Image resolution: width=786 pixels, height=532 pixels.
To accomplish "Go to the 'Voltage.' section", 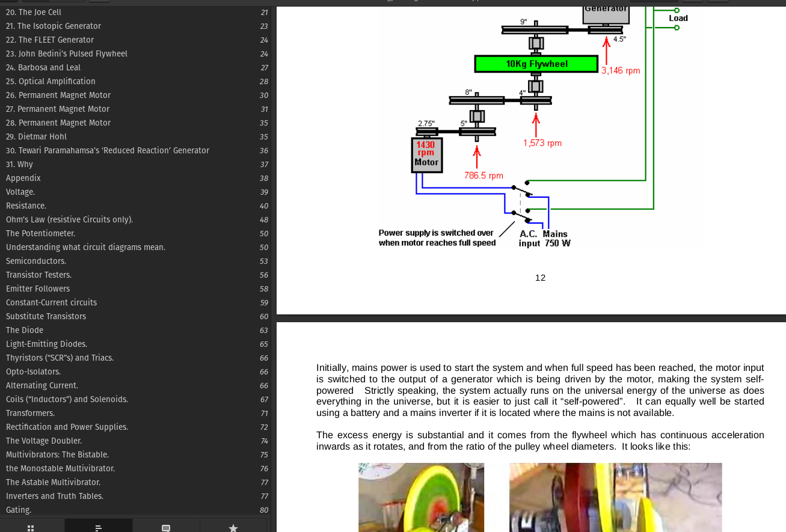I will [x=20, y=192].
